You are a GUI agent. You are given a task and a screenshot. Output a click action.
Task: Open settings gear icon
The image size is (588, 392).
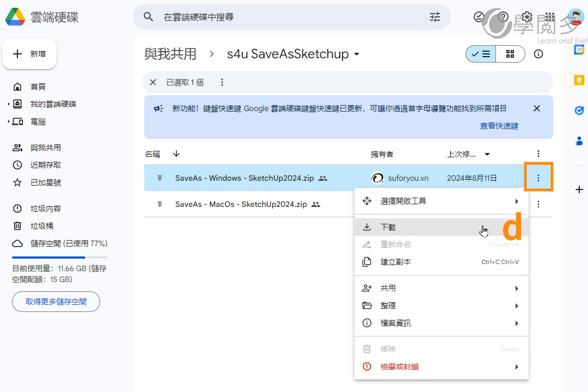coord(527,17)
